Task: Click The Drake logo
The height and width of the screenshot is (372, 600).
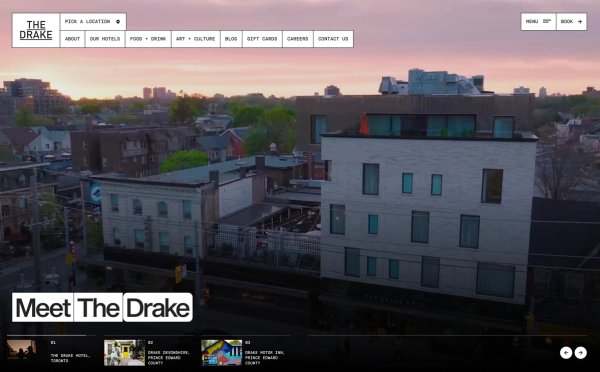Action: click(x=36, y=30)
